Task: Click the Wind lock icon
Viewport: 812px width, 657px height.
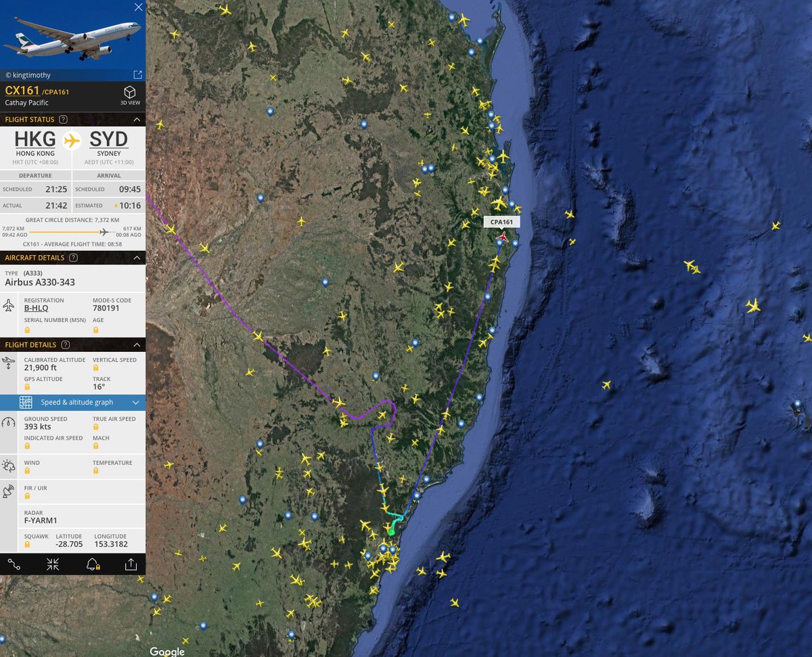Action: [x=27, y=471]
